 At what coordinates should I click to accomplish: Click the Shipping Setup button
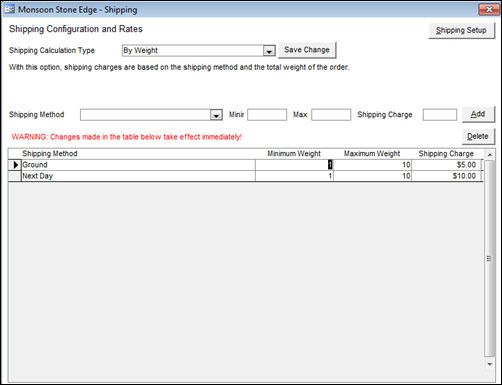[461, 30]
